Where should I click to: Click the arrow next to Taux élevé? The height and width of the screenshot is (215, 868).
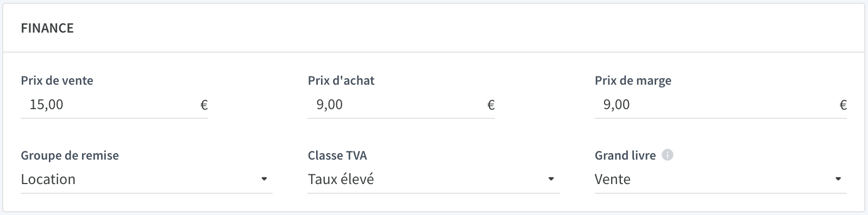[551, 179]
